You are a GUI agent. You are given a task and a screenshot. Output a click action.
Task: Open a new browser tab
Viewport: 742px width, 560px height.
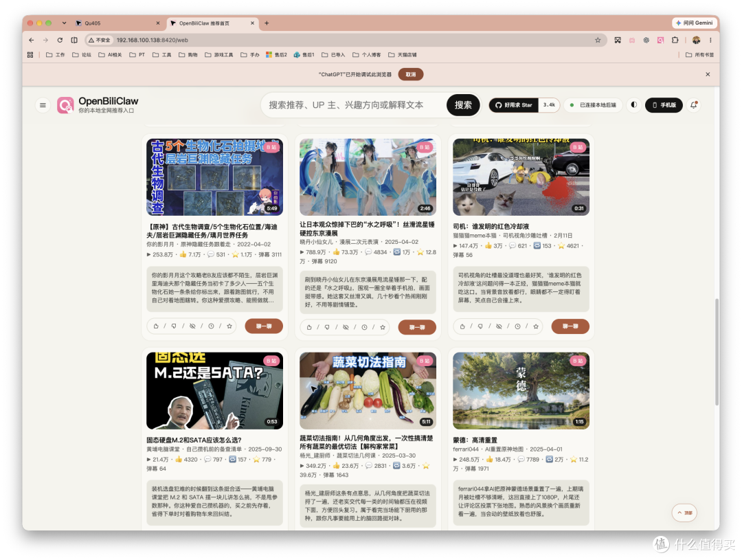(267, 23)
